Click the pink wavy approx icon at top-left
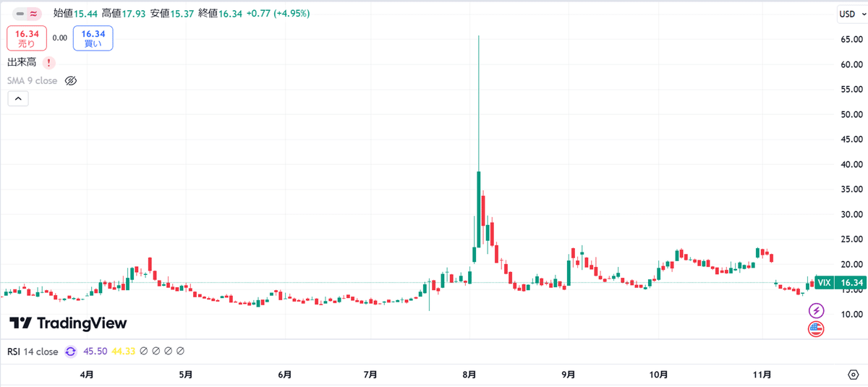 click(34, 13)
